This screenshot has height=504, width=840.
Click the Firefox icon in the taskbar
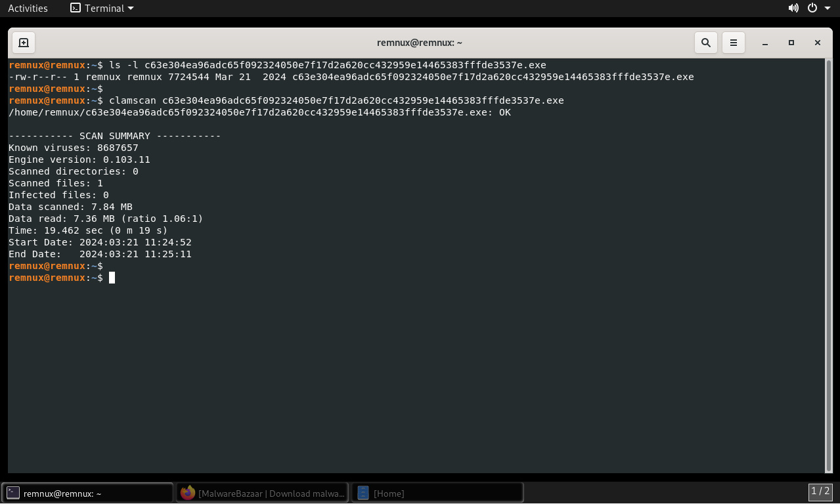[x=188, y=493]
